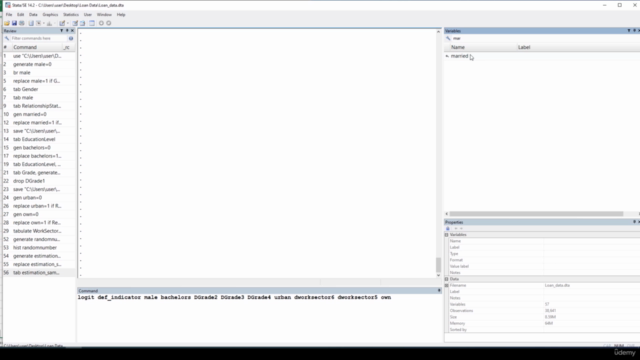Click the first round toolbar circle icon
The width and height of the screenshot is (640, 360).
(x=101, y=23)
